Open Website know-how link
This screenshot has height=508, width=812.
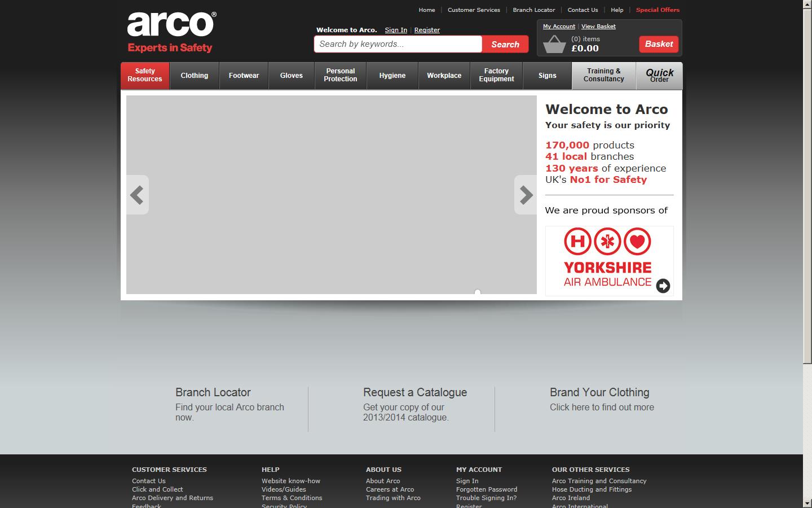pos(291,481)
